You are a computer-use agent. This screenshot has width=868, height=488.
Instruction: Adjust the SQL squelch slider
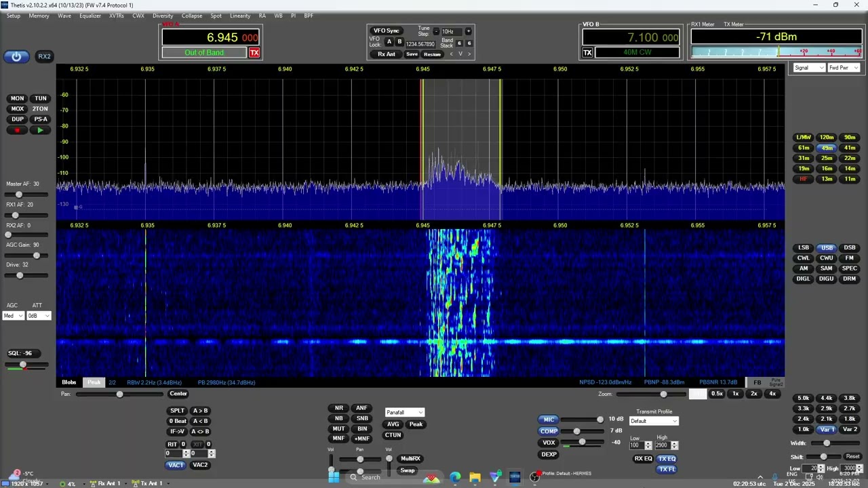26,365
